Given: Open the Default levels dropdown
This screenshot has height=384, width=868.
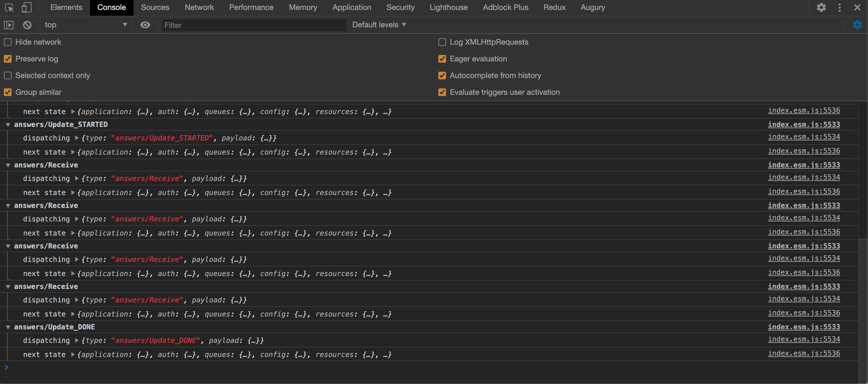Looking at the screenshot, I should click(x=379, y=25).
